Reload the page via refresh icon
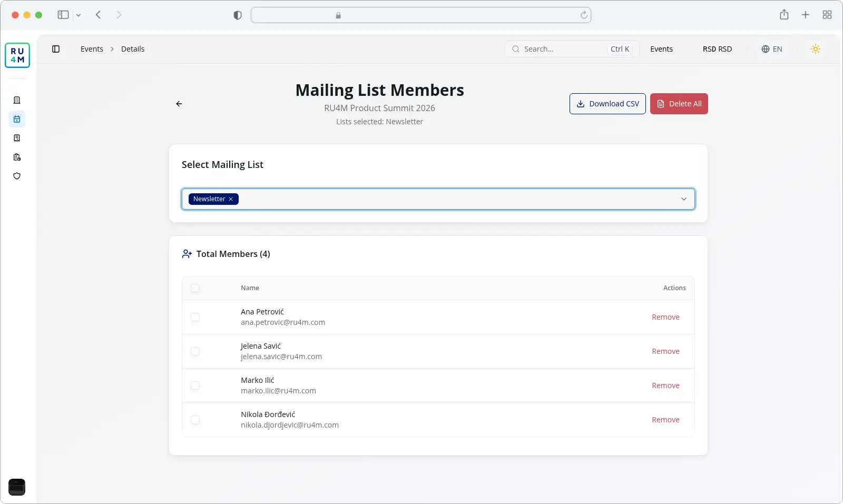Screen dimensions: 843x504 (584, 15)
